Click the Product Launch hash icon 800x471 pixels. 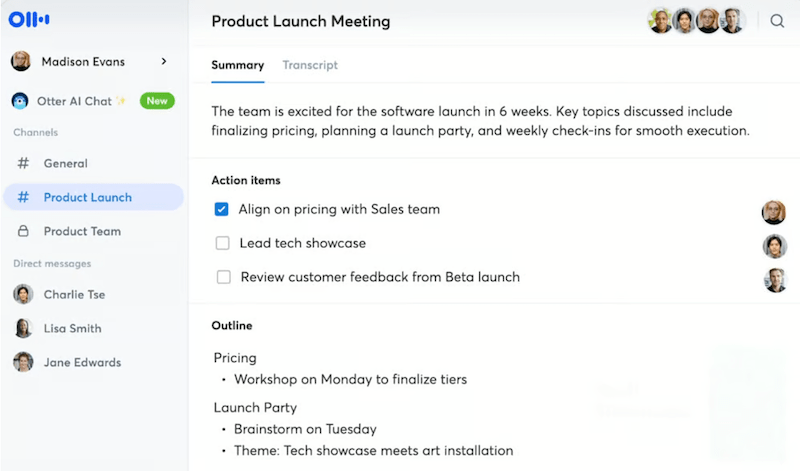pyautogui.click(x=23, y=197)
